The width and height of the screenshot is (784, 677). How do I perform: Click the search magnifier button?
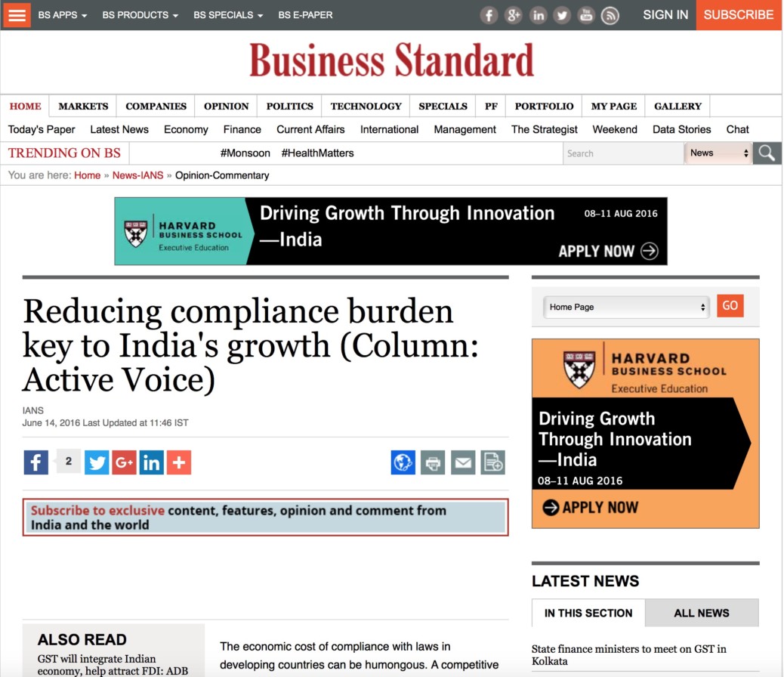tap(767, 153)
